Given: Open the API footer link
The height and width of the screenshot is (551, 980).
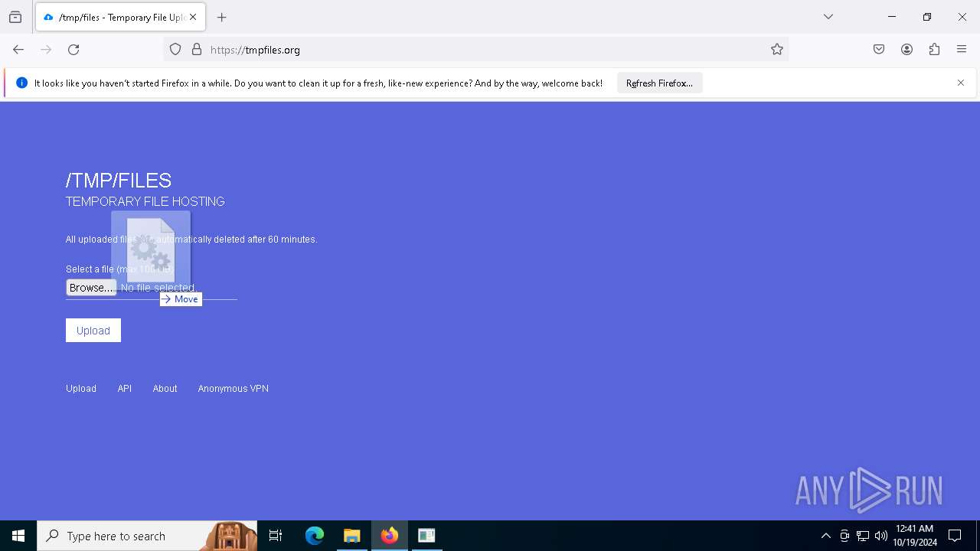Looking at the screenshot, I should click(125, 389).
